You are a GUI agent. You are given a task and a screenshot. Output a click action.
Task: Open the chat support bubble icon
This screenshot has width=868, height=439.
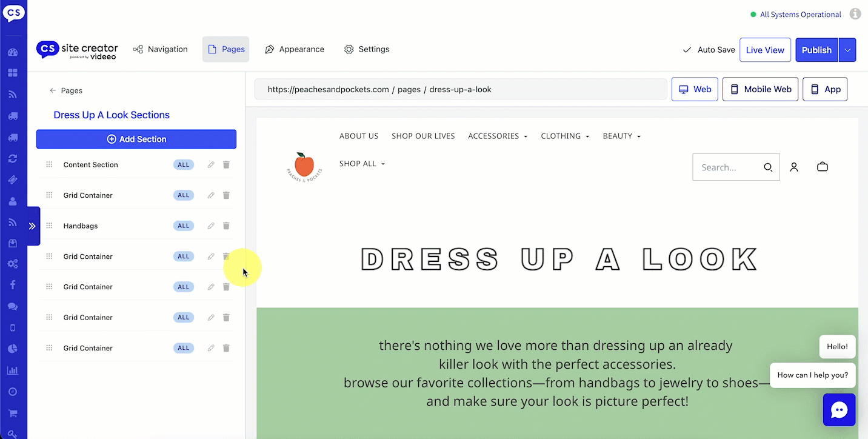tap(839, 410)
